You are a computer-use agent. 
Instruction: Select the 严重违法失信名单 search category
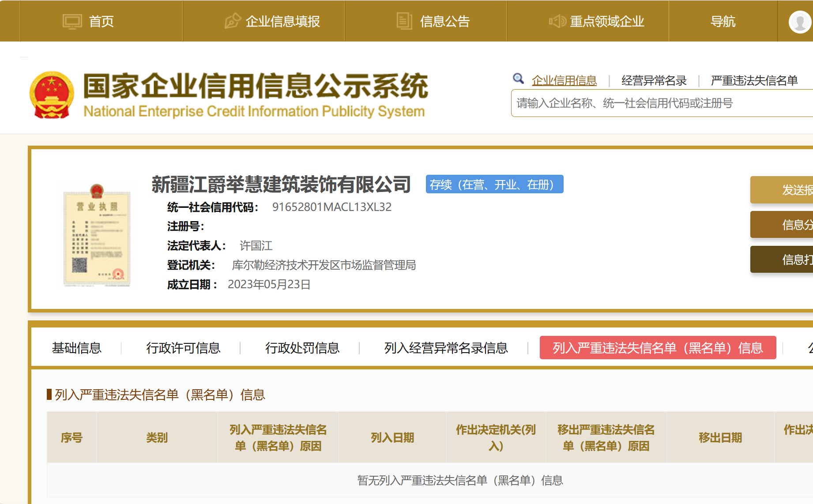pyautogui.click(x=754, y=80)
